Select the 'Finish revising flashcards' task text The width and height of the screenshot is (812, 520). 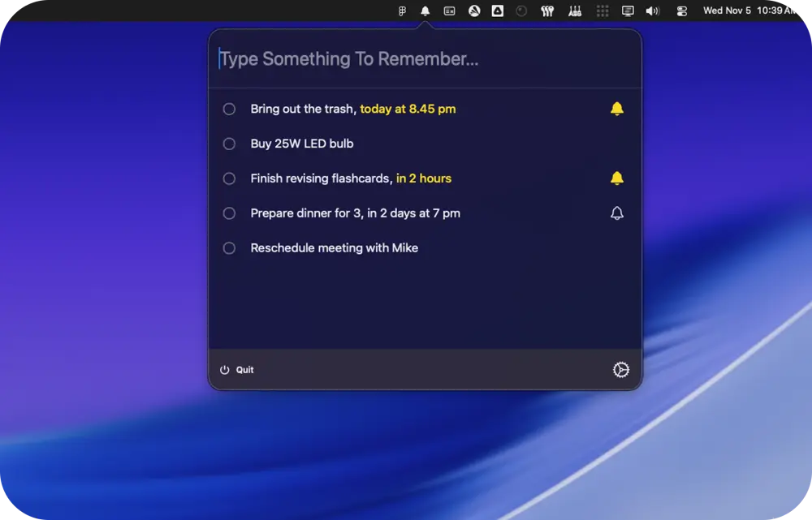(321, 178)
